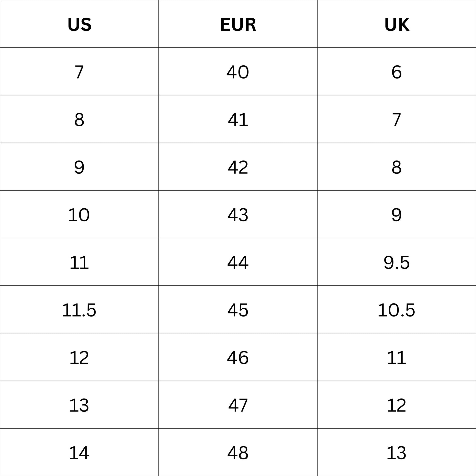Click the US column header
This screenshot has width=476, height=476.
[79, 25]
